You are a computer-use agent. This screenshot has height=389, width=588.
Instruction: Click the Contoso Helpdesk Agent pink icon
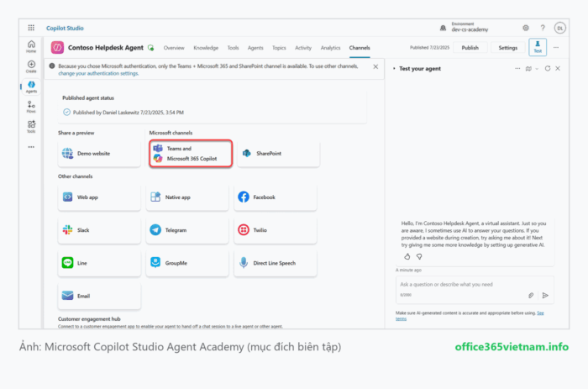pyautogui.click(x=57, y=48)
